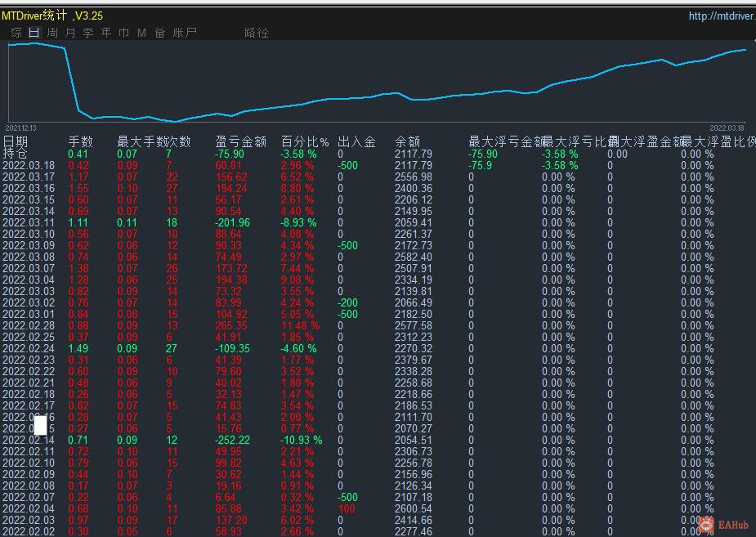Click the 路径 path tab
This screenshot has width=756, height=537.
[x=257, y=33]
